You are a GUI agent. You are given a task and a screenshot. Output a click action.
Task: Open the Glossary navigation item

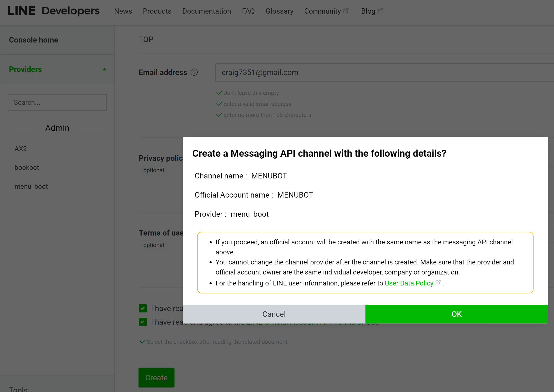279,11
